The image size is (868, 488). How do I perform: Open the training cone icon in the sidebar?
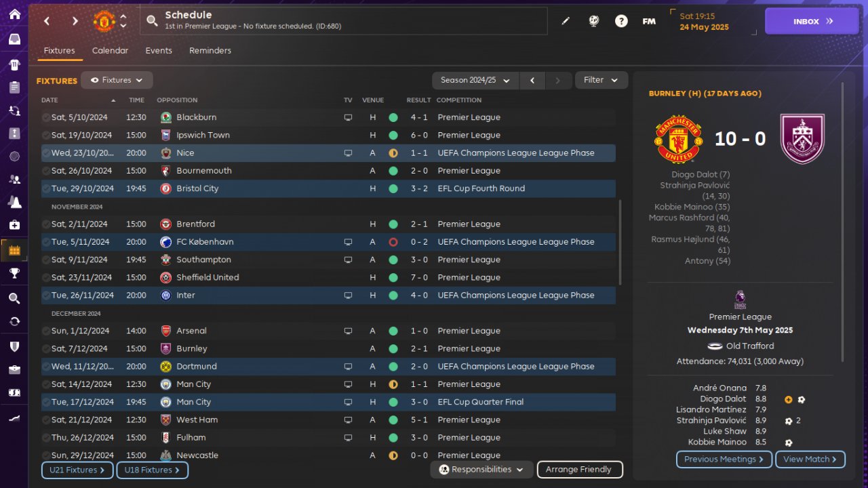14,201
